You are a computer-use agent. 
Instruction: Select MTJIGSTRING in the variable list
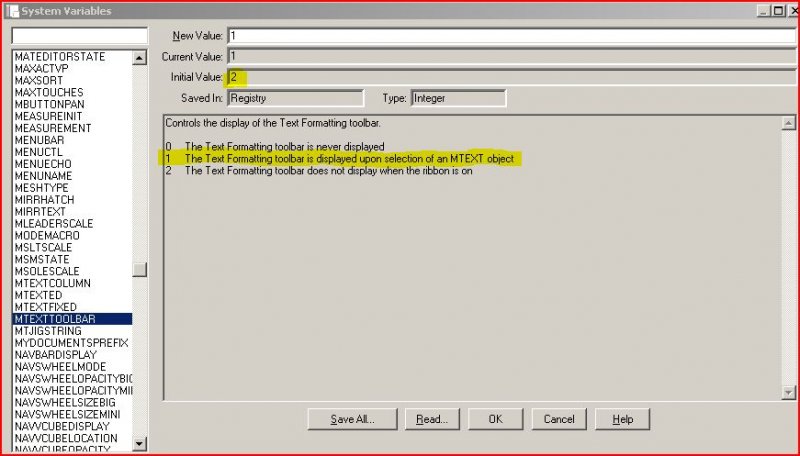coord(72,331)
